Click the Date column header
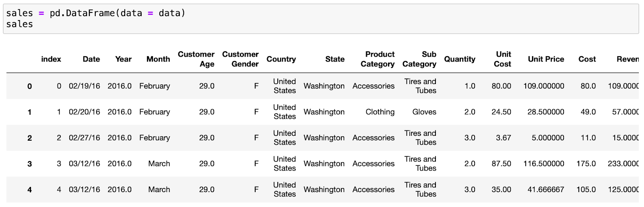Viewport: 644px width, 207px height. pos(91,59)
